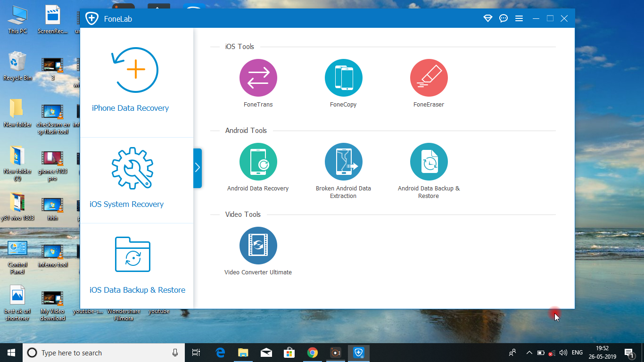The width and height of the screenshot is (644, 362).
Task: Select the gionee f103 pro desktop file
Action: 53,166
